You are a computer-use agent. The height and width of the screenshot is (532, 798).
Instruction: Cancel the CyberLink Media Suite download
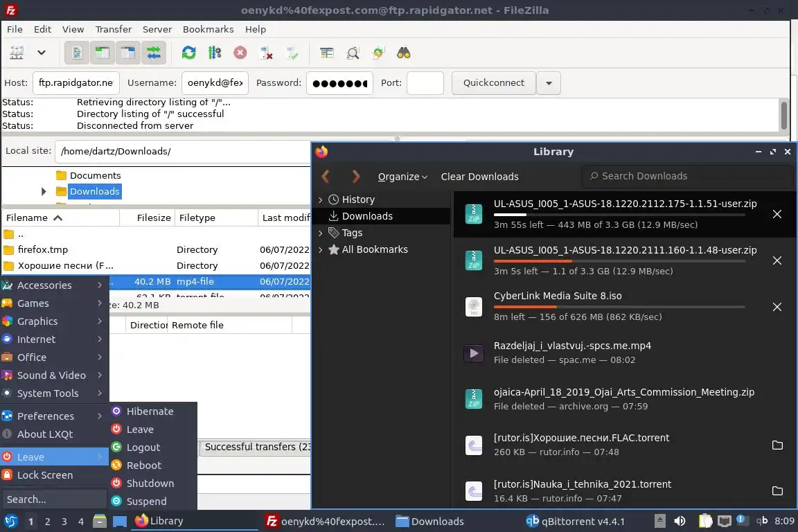click(777, 306)
